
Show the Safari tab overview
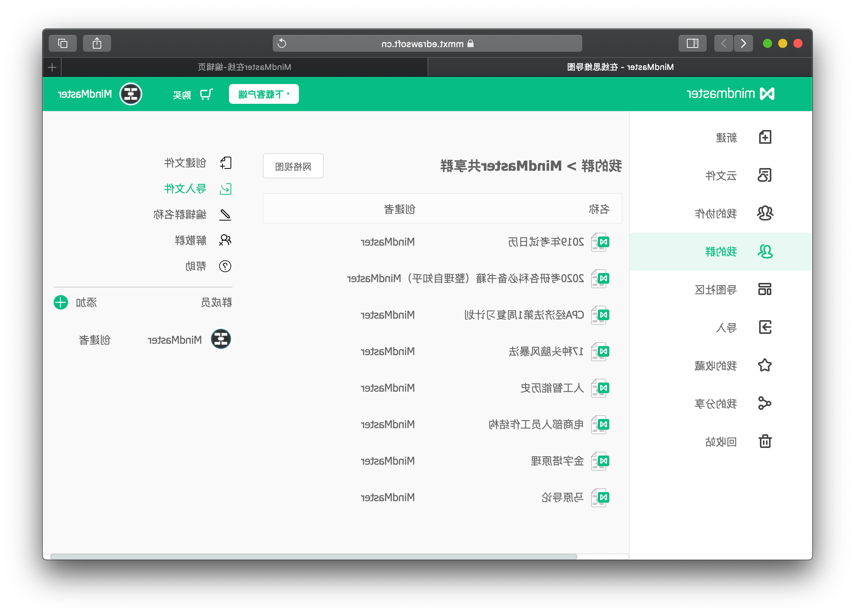click(x=63, y=43)
